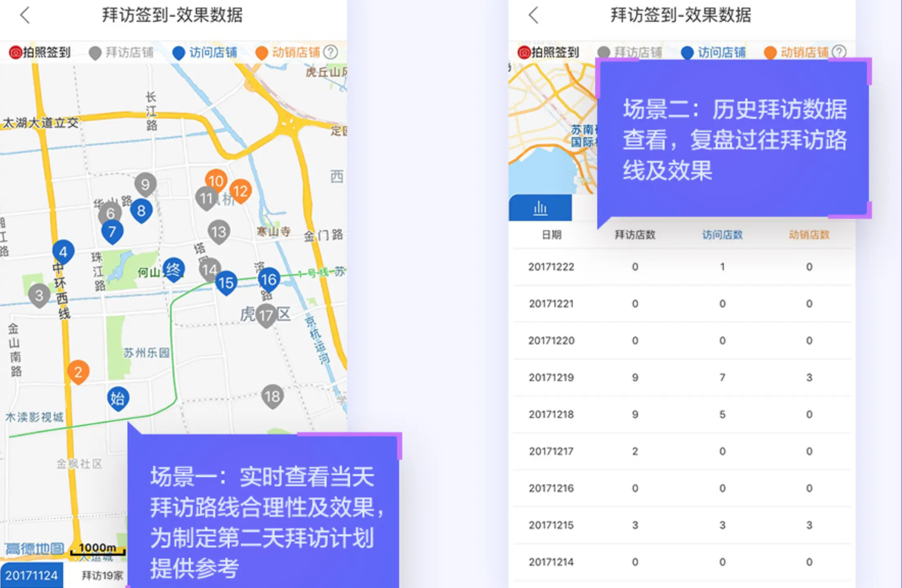Toggle orange 动销店铺 legend on left map
Image resolution: width=902 pixels, height=588 pixels.
tap(288, 53)
